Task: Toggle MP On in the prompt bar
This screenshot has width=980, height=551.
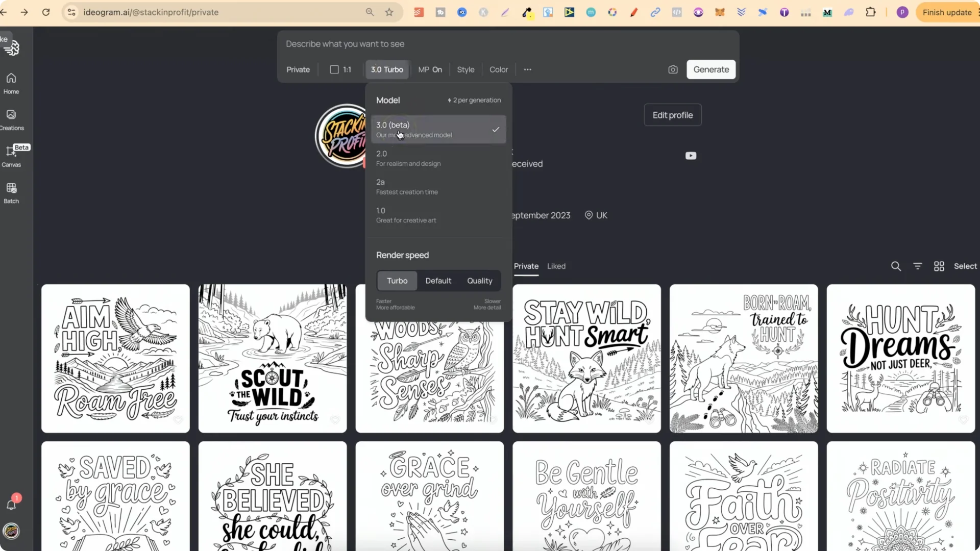Action: [430, 69]
